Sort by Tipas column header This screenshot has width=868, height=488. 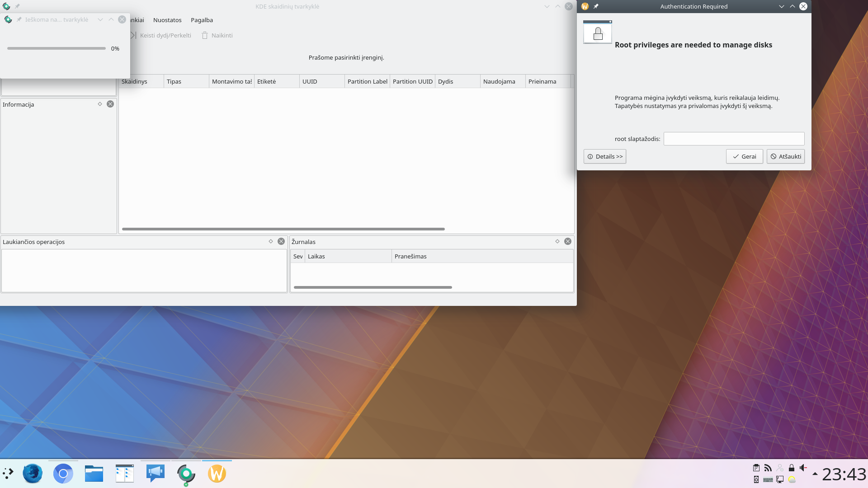(x=186, y=81)
